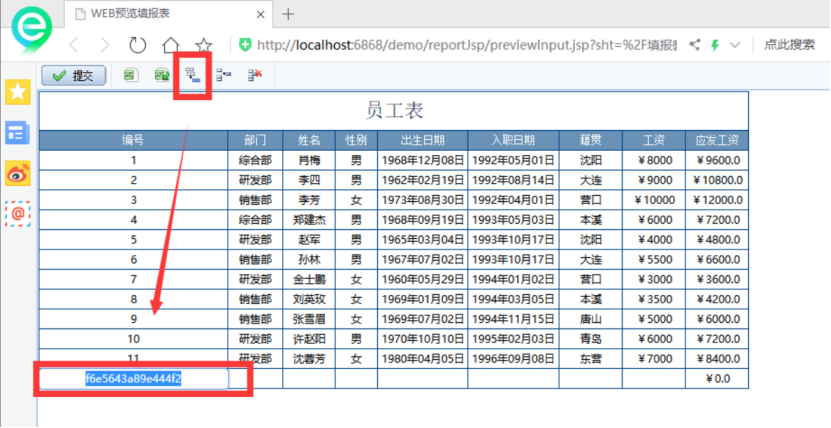Click the name cell 许赵阳

[309, 339]
